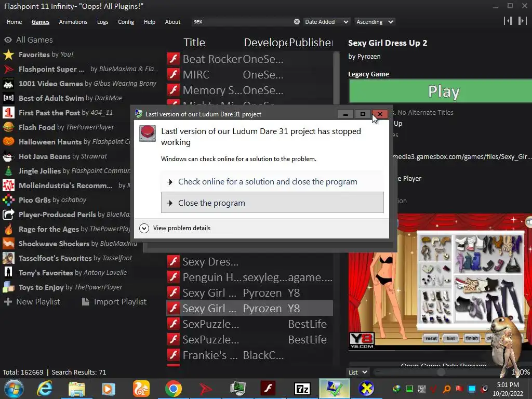The image size is (532, 399).
Task: Expand View problem details in crash dialog
Action: click(x=175, y=228)
